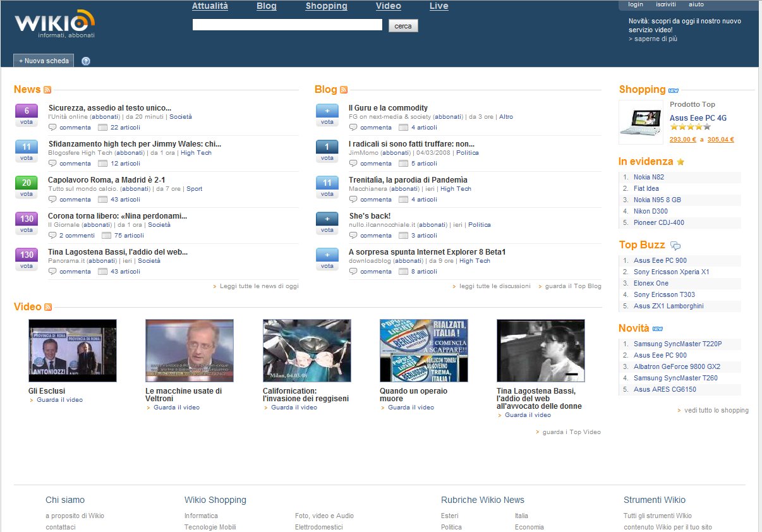Open the Blog RSS feed icon
The height and width of the screenshot is (532, 762).
tap(344, 90)
